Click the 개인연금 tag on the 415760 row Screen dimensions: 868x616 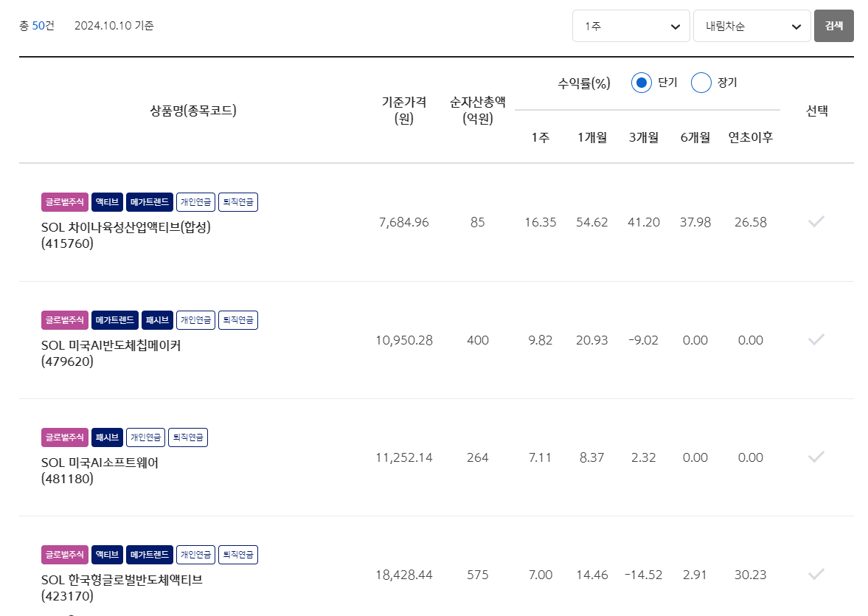195,202
